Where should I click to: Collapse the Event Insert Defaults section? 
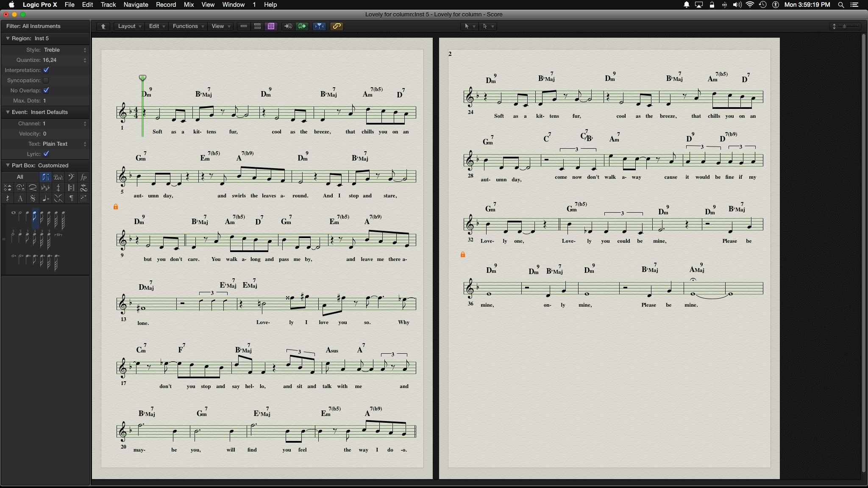(8, 112)
